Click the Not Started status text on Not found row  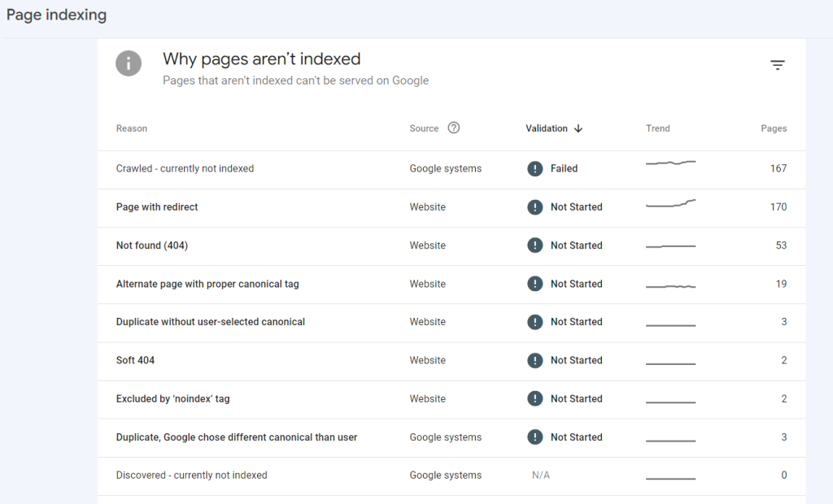click(577, 245)
